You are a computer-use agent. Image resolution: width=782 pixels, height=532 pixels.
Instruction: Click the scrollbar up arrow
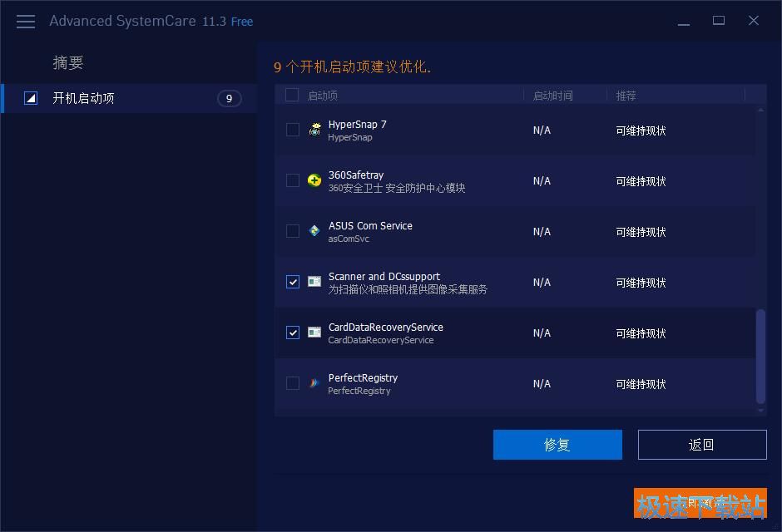coord(760,108)
